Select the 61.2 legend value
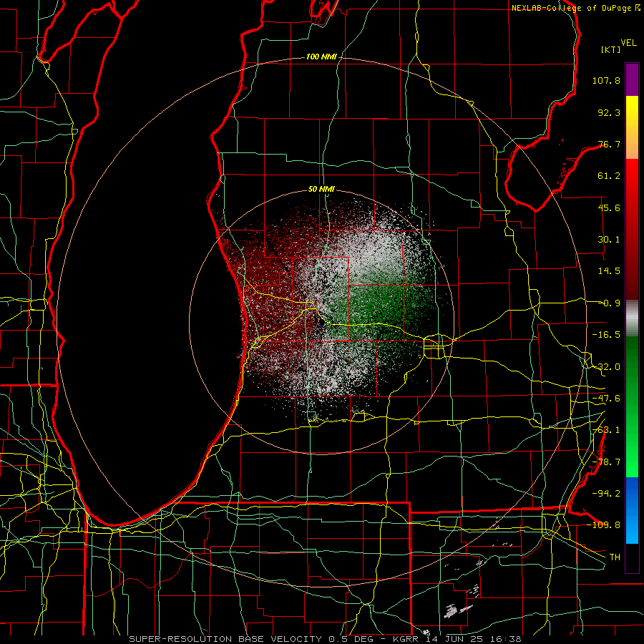 click(609, 176)
